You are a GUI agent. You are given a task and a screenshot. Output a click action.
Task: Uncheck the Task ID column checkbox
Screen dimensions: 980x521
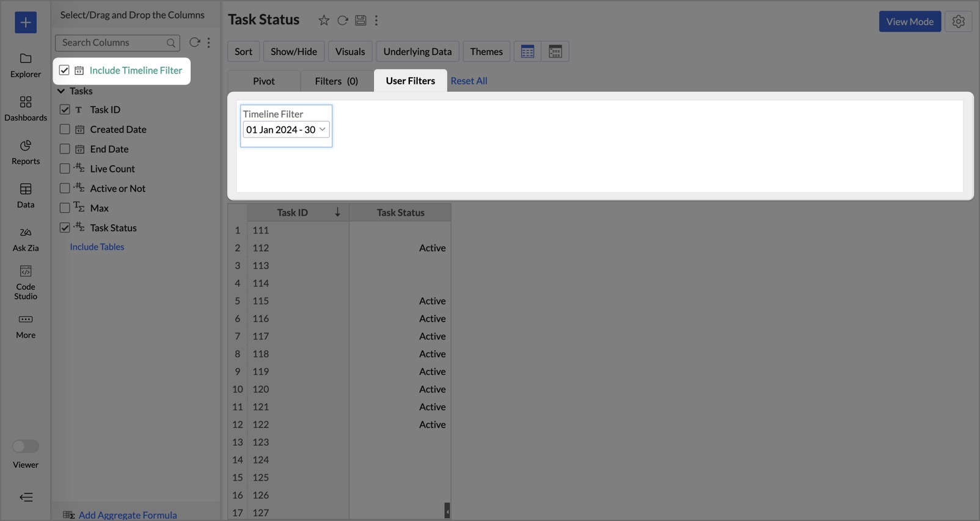tap(65, 109)
